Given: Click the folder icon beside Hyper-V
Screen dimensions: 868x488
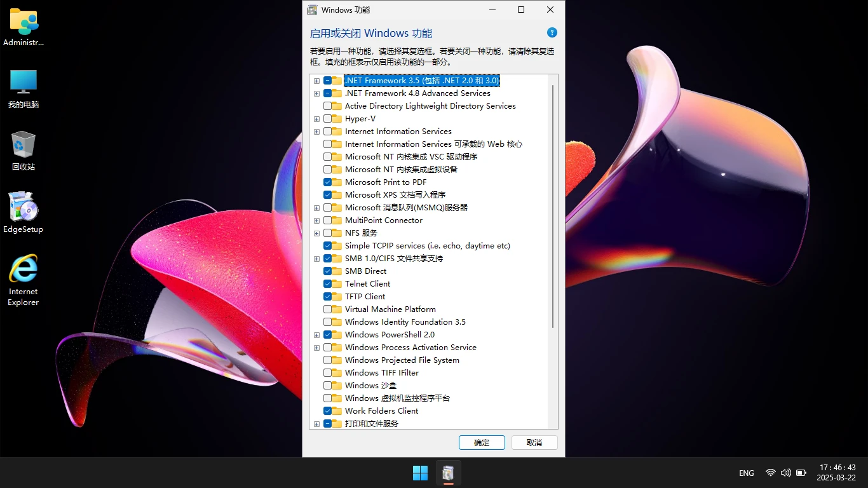Looking at the screenshot, I should point(337,119).
